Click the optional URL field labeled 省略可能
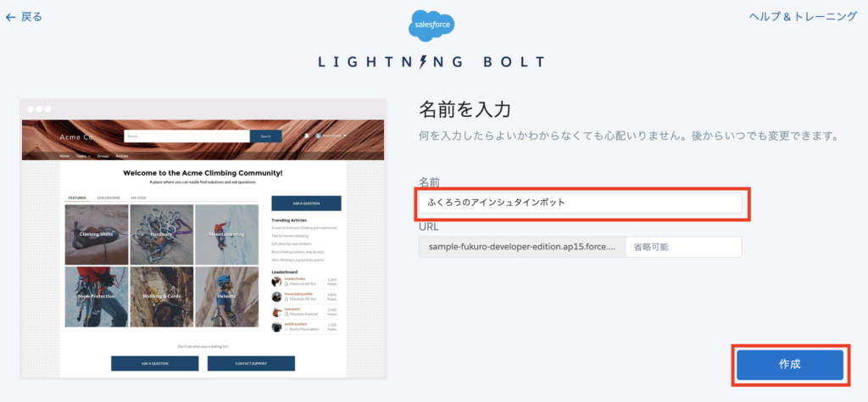The height and width of the screenshot is (402, 868). click(683, 247)
